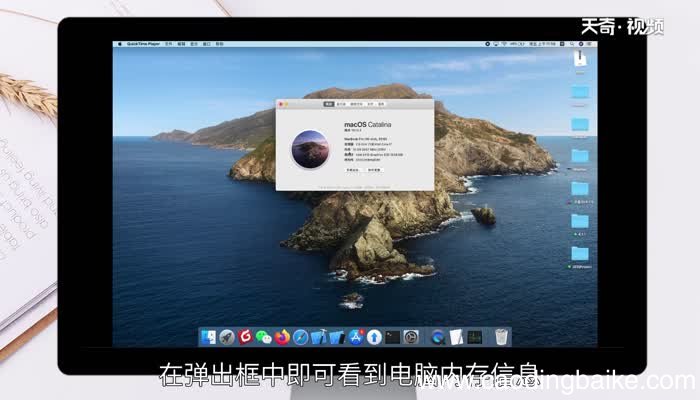Click the menu bar clock
Image resolution: width=700 pixels, height=400 pixels.
[542, 44]
